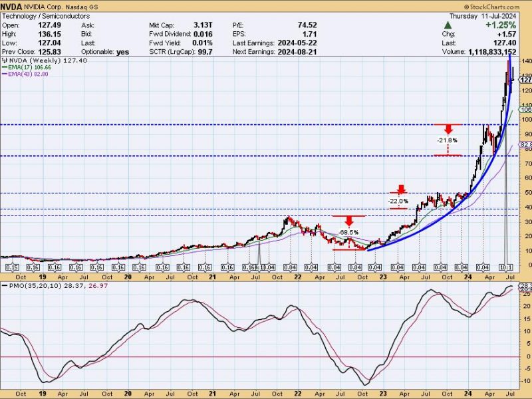Click the PMO signal value 26.97
Viewport: 532px width, 399px height.
click(98, 286)
